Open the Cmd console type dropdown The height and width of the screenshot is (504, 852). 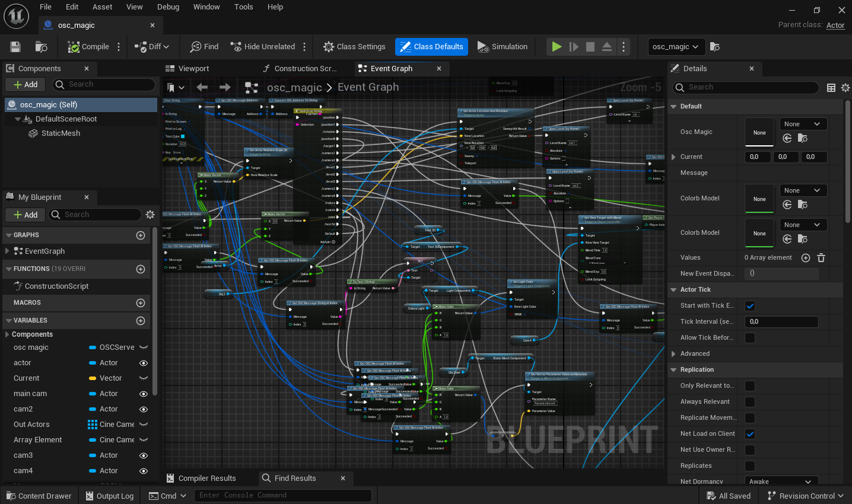tap(167, 496)
